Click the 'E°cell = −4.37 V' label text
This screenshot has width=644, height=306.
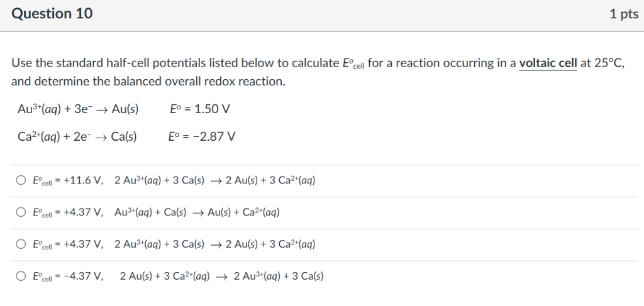(68, 276)
